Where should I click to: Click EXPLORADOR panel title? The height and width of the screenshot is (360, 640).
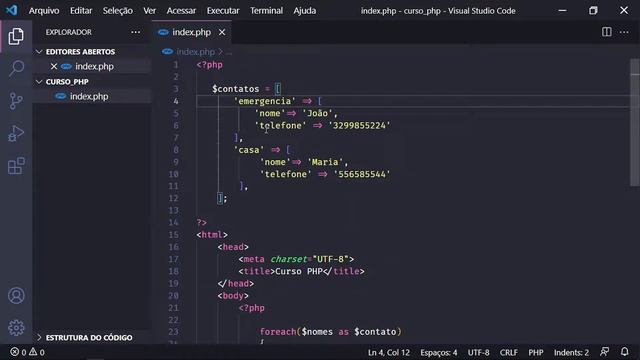(x=69, y=32)
